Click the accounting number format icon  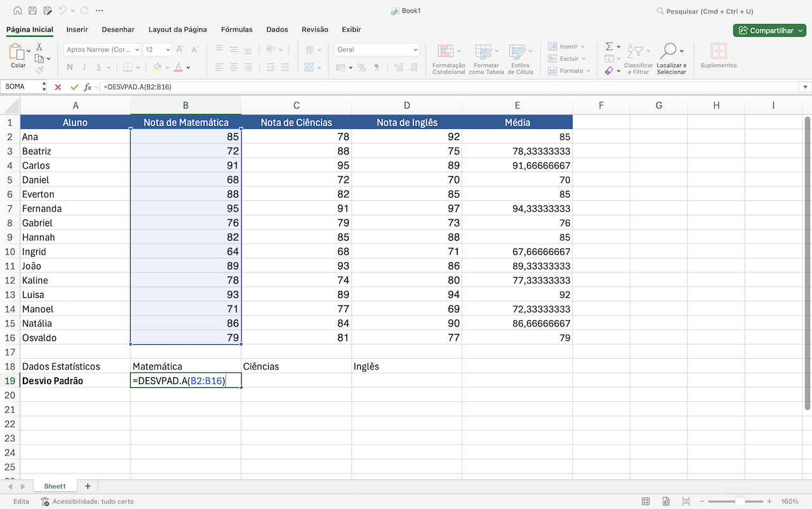[341, 67]
